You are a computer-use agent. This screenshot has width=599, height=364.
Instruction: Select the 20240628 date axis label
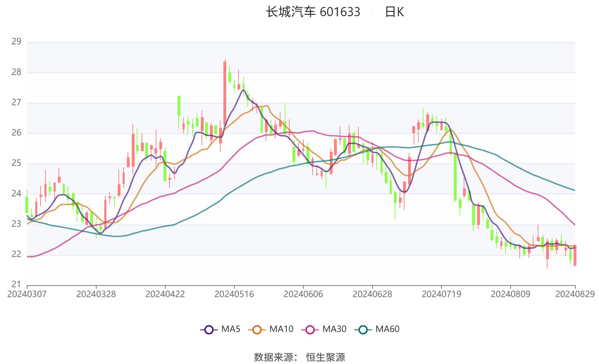click(372, 294)
